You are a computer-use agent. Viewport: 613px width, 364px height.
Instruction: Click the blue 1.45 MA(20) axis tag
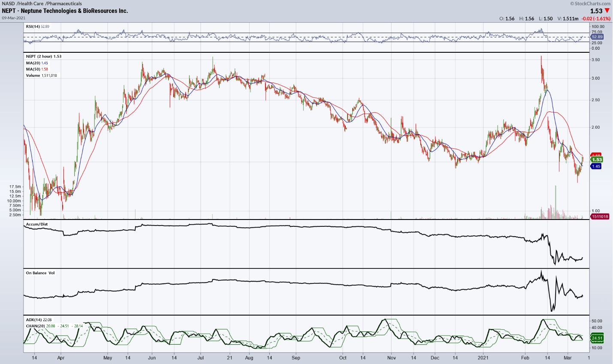point(596,166)
